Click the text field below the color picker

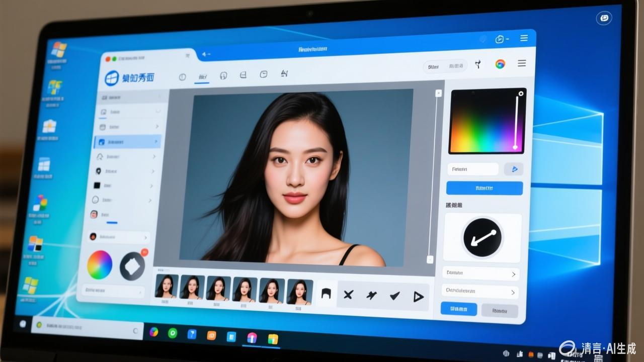(x=473, y=169)
